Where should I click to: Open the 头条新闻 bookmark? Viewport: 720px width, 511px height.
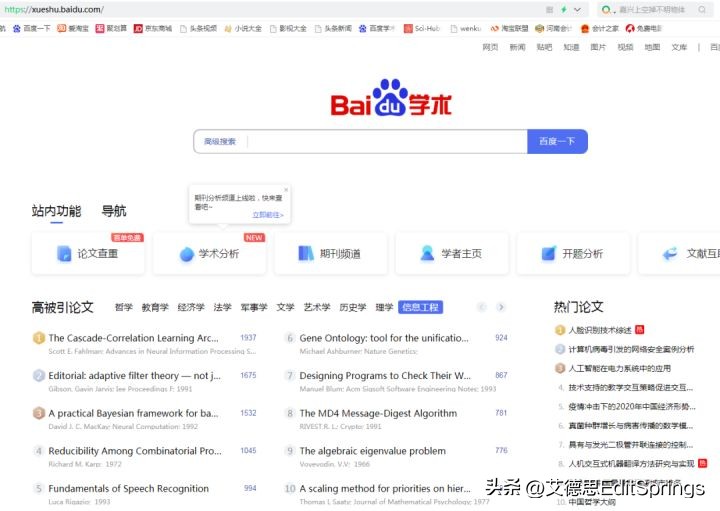coord(333,28)
